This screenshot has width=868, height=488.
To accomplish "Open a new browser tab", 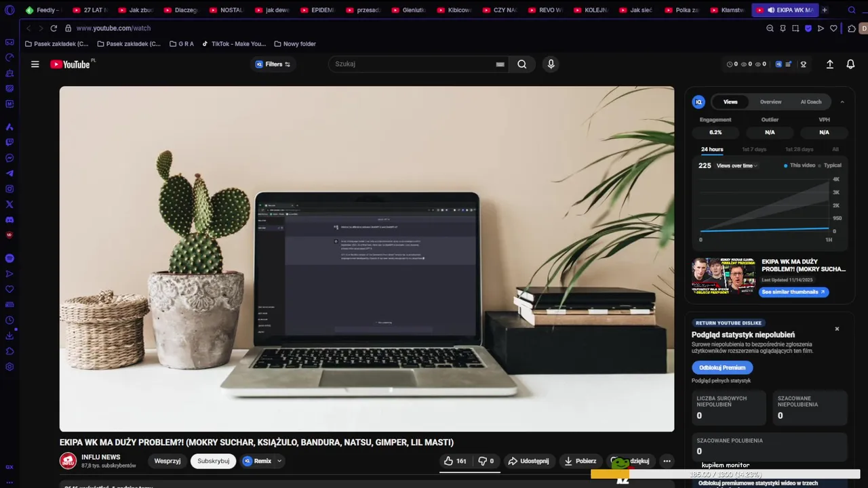I will pos(825,10).
